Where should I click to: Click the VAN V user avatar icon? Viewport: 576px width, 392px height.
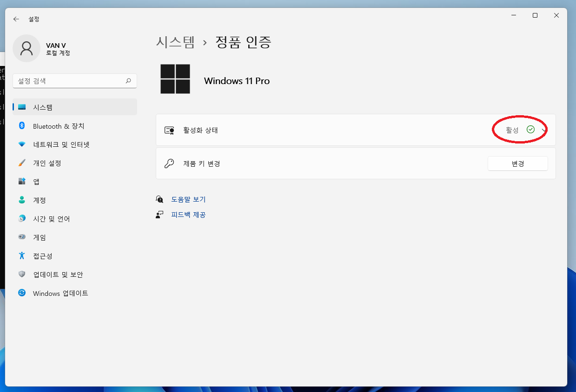[26, 48]
